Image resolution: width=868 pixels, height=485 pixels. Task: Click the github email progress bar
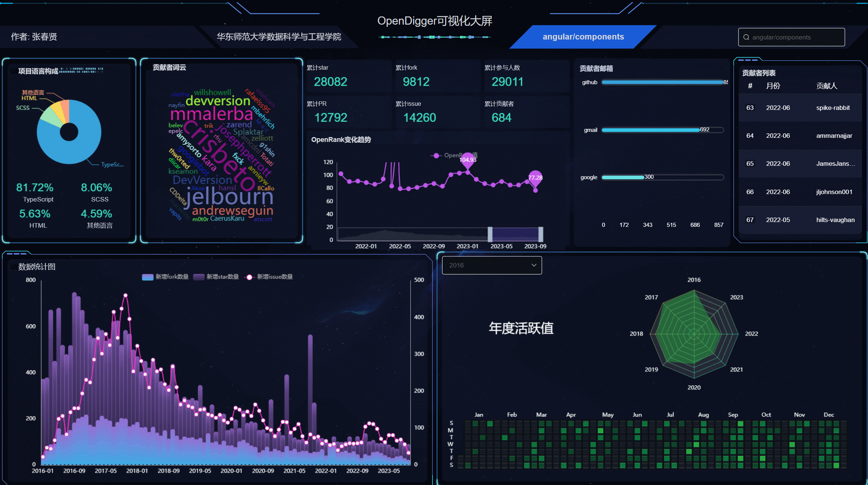pos(663,82)
